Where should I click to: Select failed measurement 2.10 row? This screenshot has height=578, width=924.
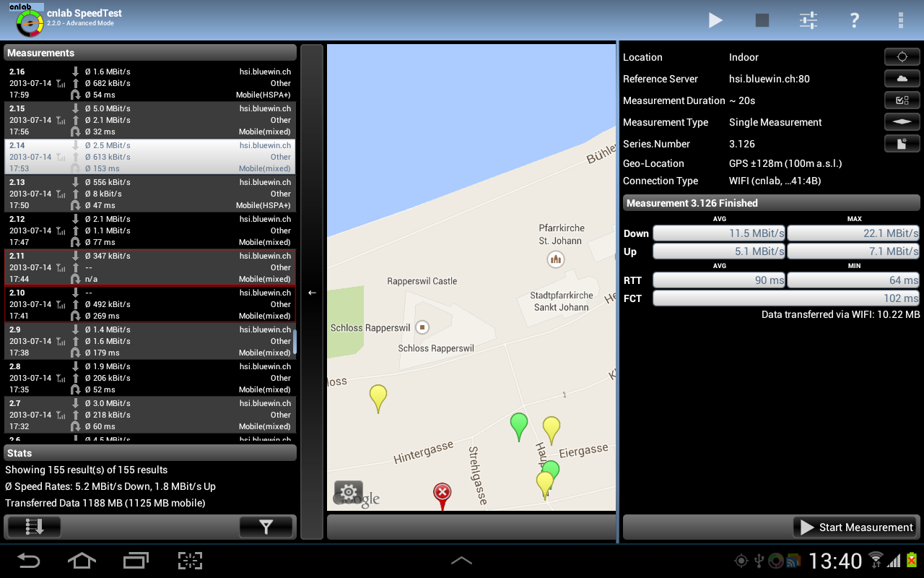pos(150,304)
